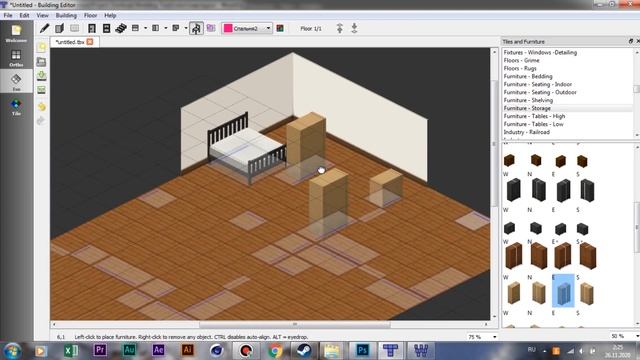
Task: Open Photoshop from the taskbar
Action: pos(362,351)
